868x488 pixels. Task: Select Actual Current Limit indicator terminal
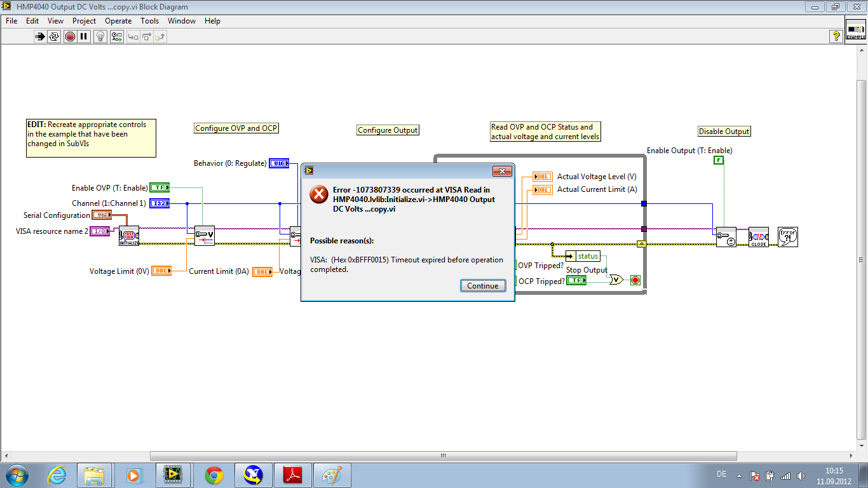tap(543, 189)
